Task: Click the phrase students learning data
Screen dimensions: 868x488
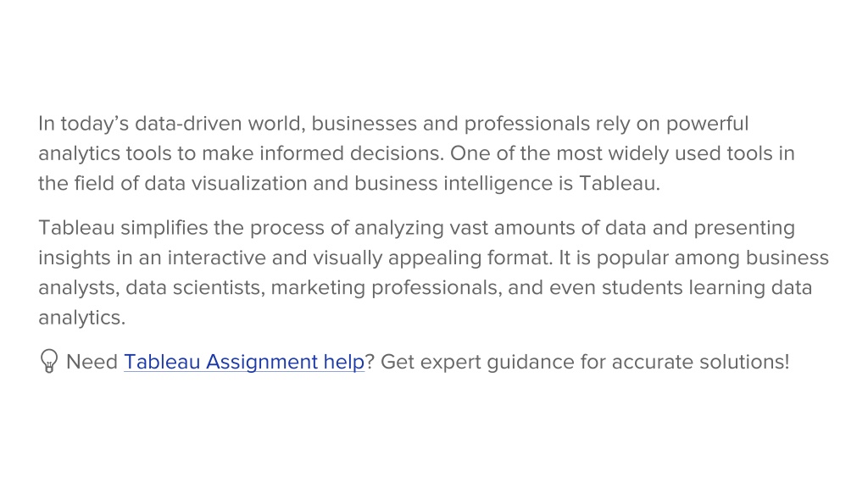Action: [x=707, y=288]
